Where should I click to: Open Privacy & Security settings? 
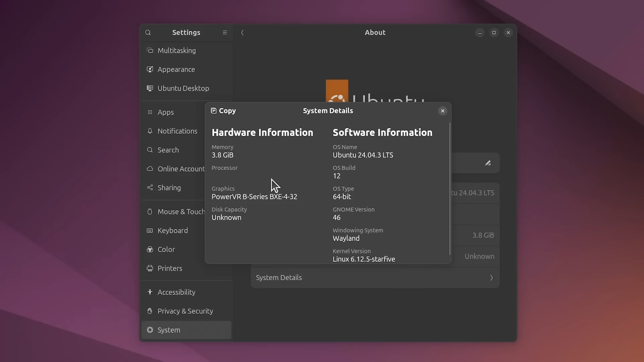click(x=185, y=311)
